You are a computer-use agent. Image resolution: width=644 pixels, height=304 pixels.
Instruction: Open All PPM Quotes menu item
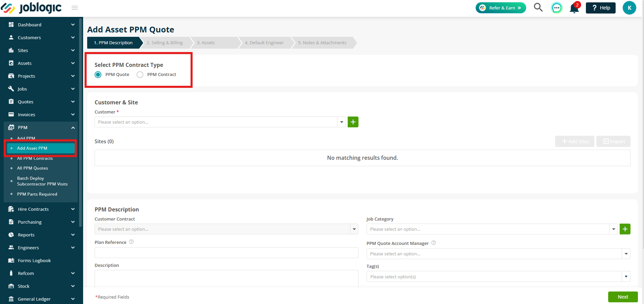[x=33, y=168]
